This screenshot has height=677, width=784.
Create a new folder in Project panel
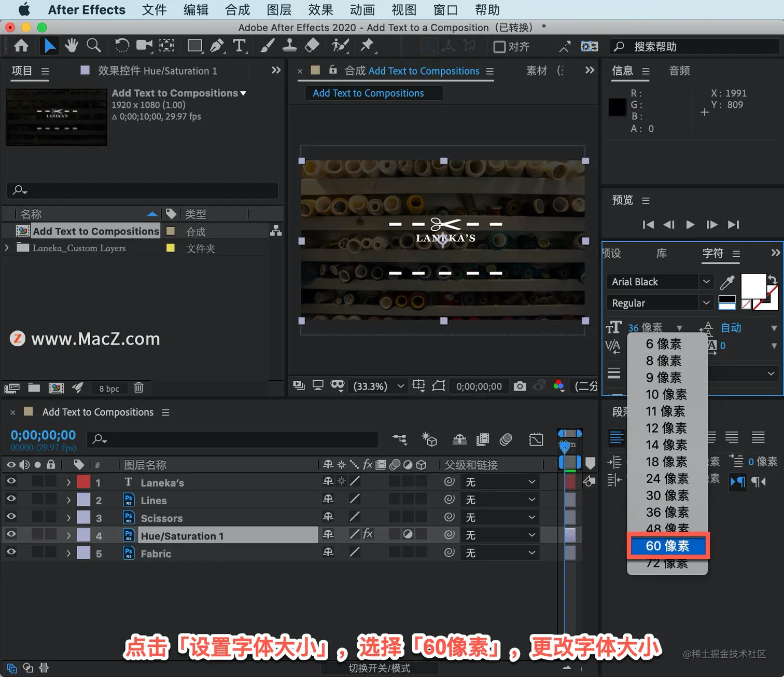tap(34, 388)
